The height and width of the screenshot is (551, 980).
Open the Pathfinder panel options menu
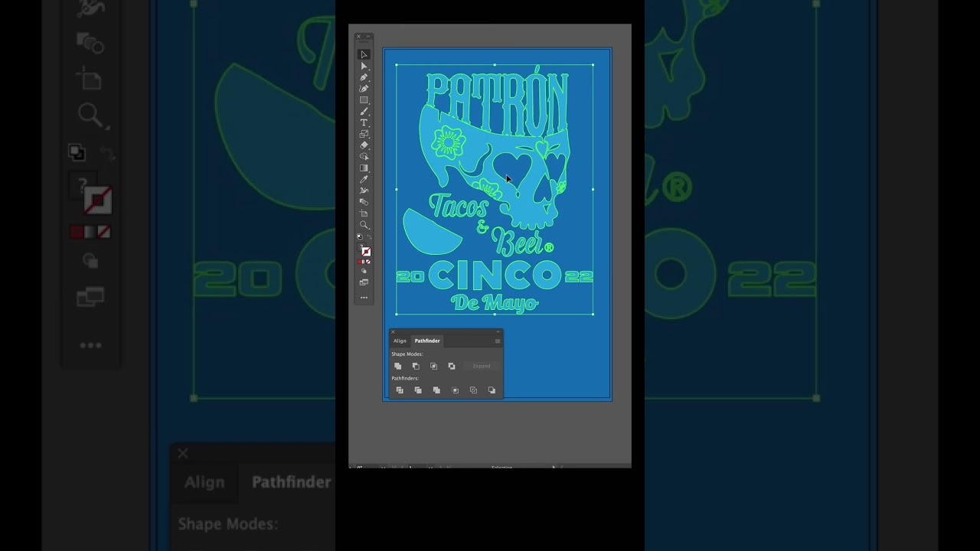498,341
